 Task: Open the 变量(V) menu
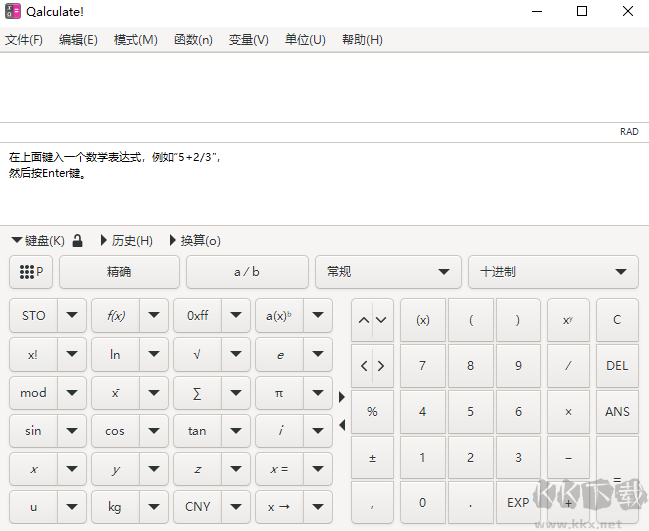pos(248,40)
